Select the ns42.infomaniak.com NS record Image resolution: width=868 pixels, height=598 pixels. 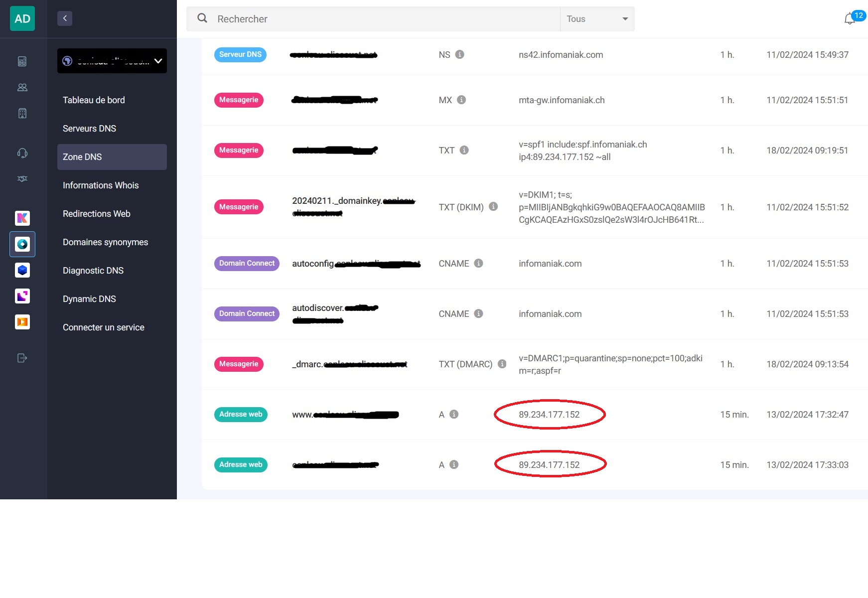(561, 55)
